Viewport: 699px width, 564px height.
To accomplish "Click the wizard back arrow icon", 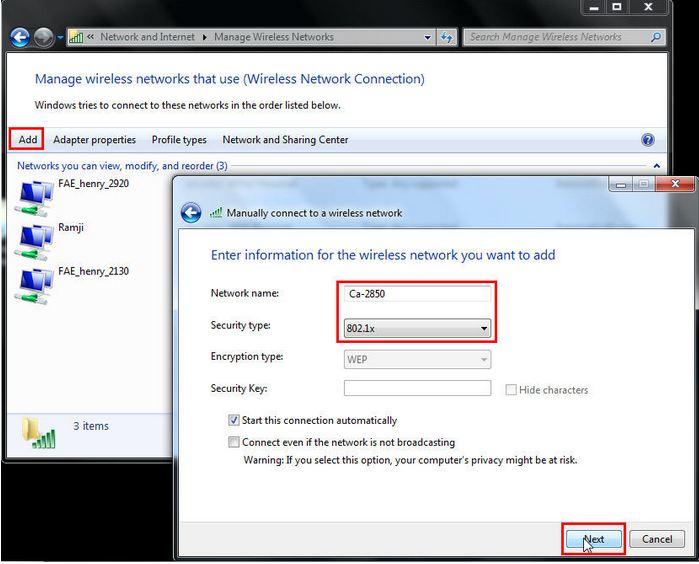I will 191,213.
